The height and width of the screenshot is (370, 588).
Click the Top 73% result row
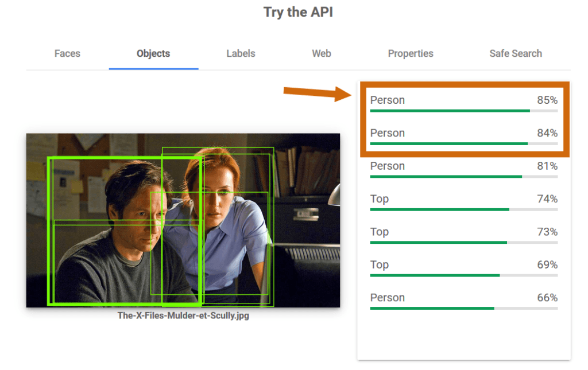point(464,235)
